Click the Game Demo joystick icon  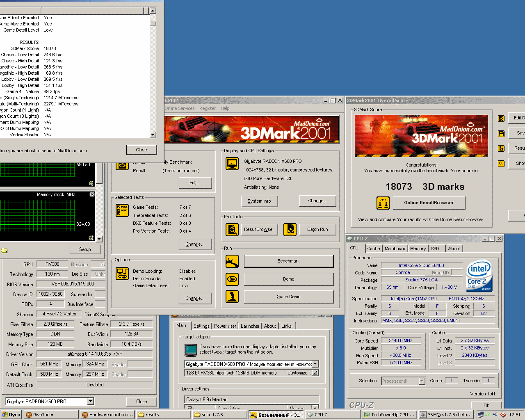tap(232, 297)
